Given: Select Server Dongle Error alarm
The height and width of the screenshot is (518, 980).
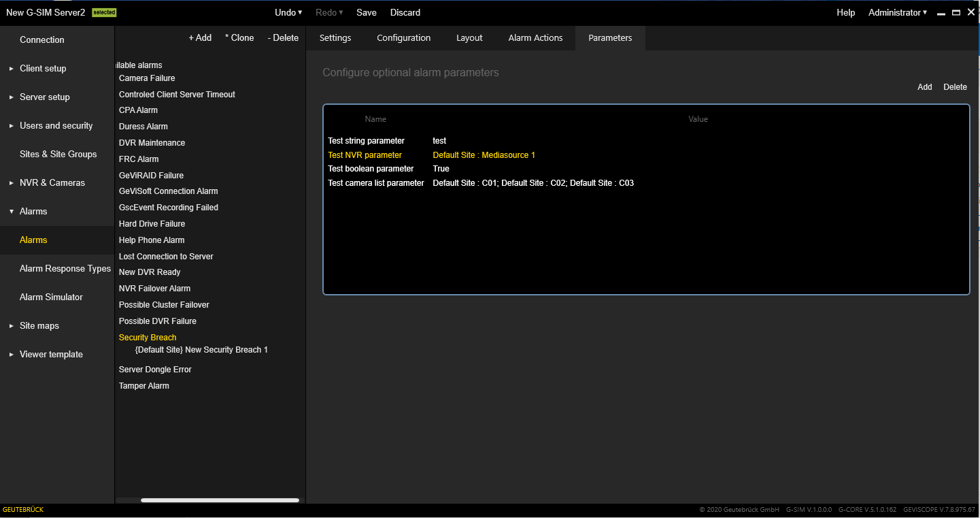Looking at the screenshot, I should point(155,370).
